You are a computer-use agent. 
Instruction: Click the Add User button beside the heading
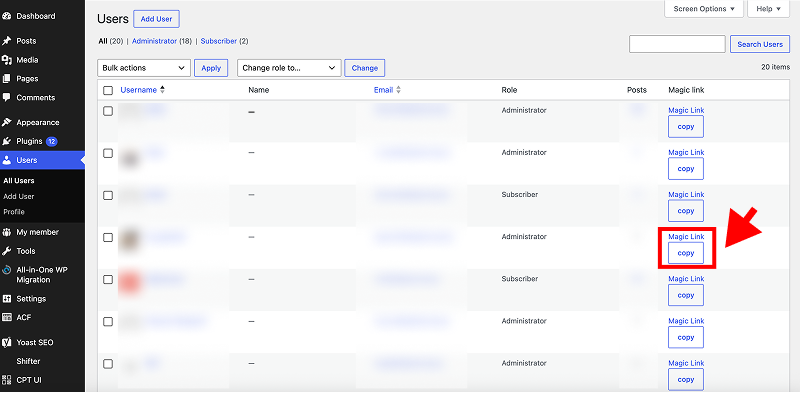pyautogui.click(x=156, y=19)
